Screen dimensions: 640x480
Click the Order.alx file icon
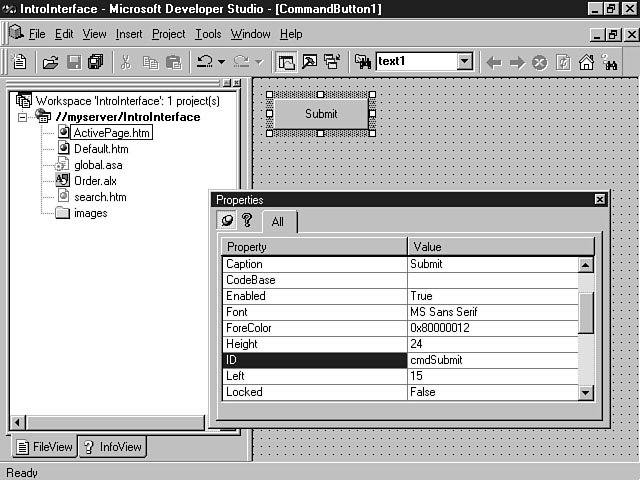click(63, 181)
